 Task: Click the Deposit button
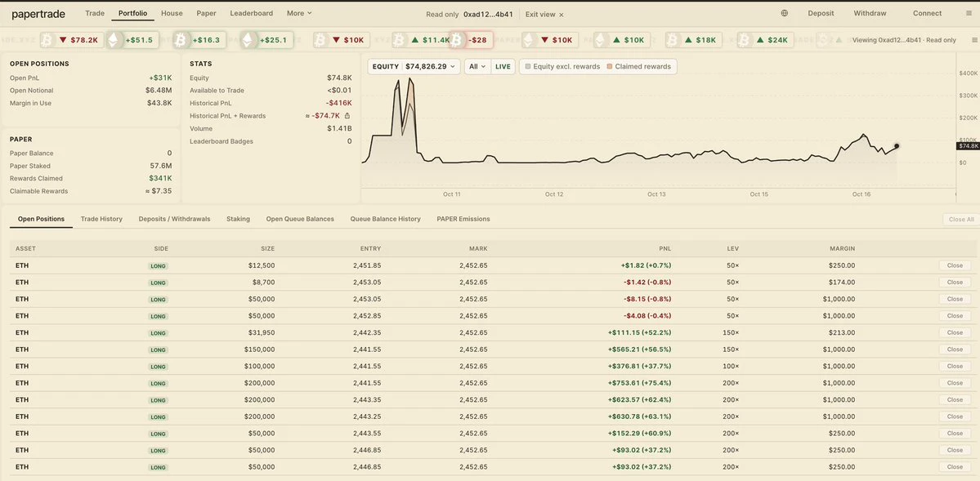click(821, 13)
